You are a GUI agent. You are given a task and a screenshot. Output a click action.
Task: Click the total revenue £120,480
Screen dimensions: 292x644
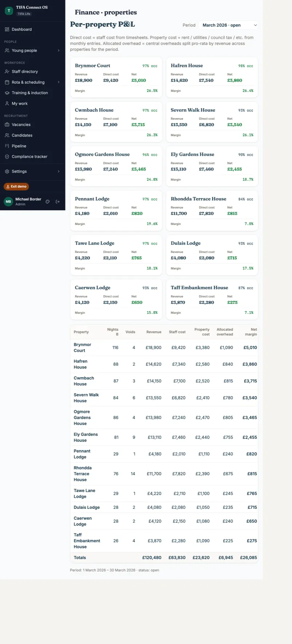[152, 558]
